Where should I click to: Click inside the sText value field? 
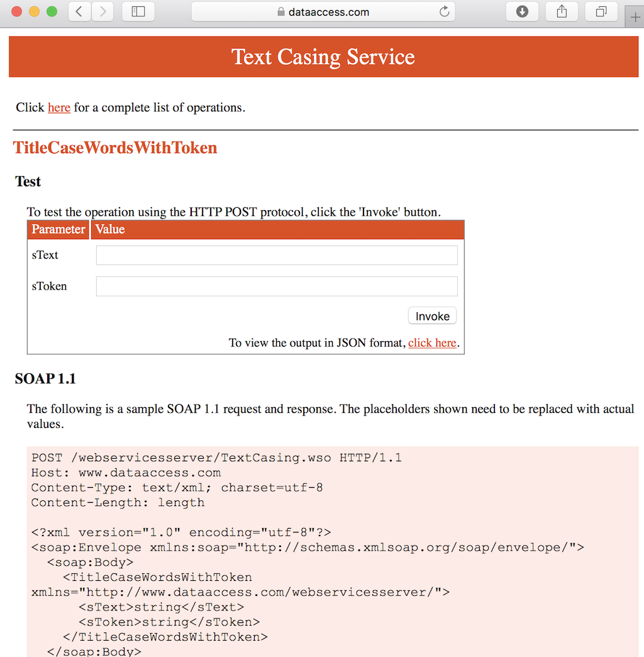tap(277, 254)
